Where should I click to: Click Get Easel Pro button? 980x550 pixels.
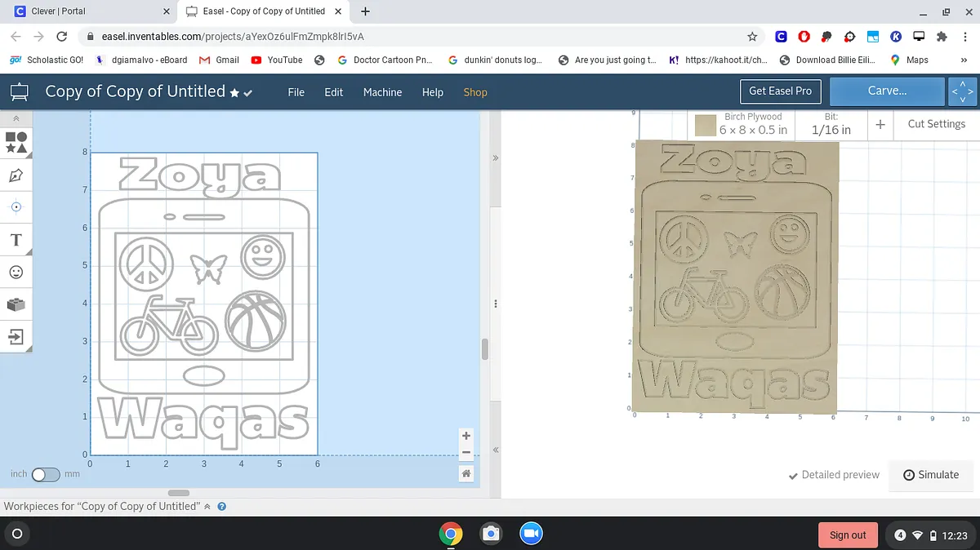point(780,91)
